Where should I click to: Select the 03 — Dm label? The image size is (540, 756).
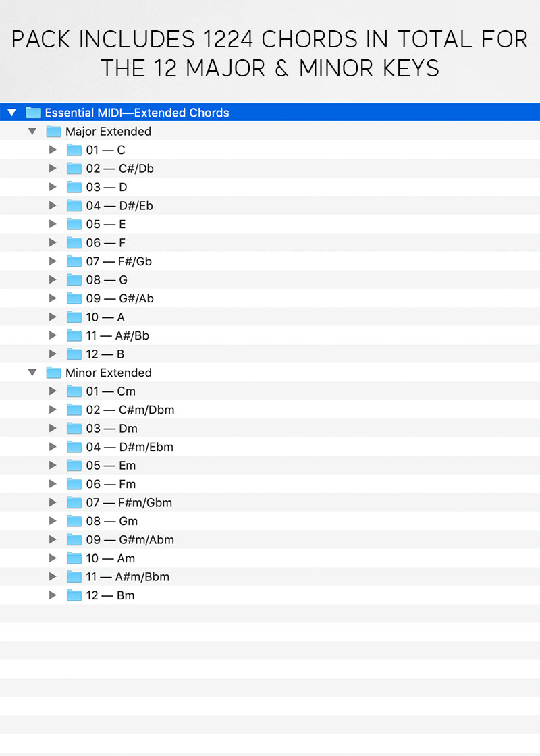click(112, 428)
